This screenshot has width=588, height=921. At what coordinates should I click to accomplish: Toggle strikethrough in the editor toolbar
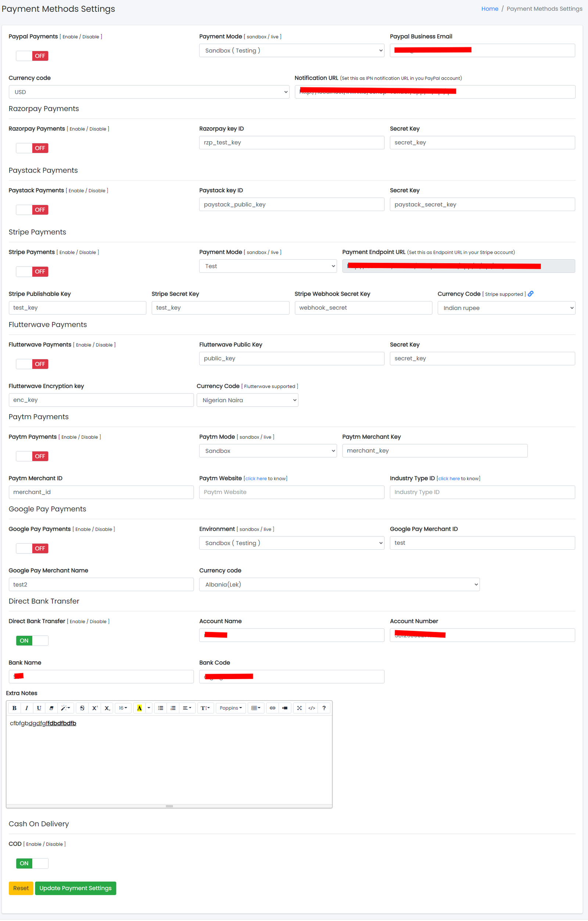pos(82,708)
